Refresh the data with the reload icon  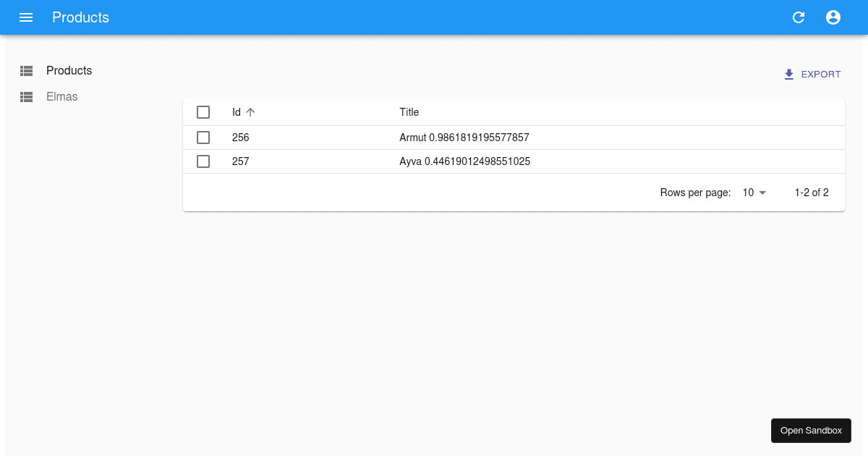(x=799, y=17)
